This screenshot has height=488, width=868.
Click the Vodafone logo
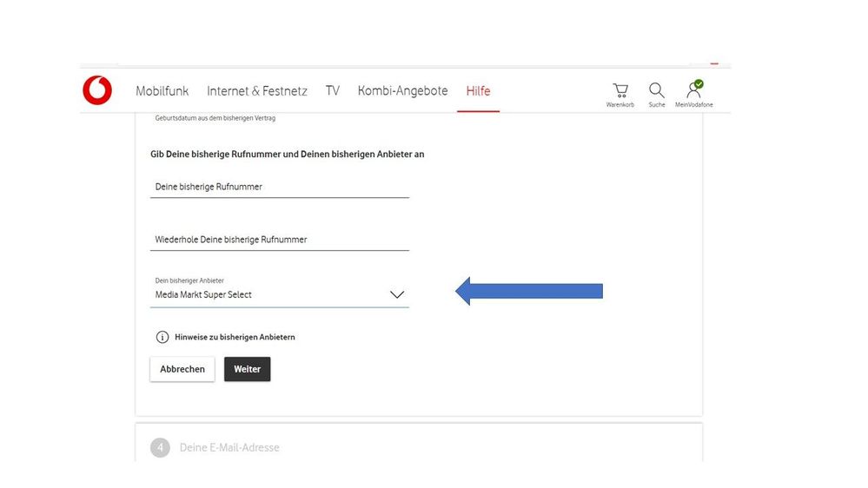click(97, 90)
